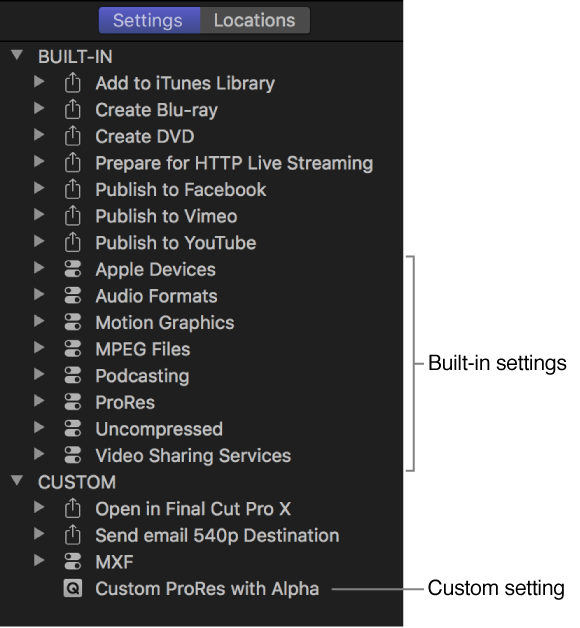Expand the Create DVD destination
Viewport: 580px width, 628px height.
pos(39,135)
